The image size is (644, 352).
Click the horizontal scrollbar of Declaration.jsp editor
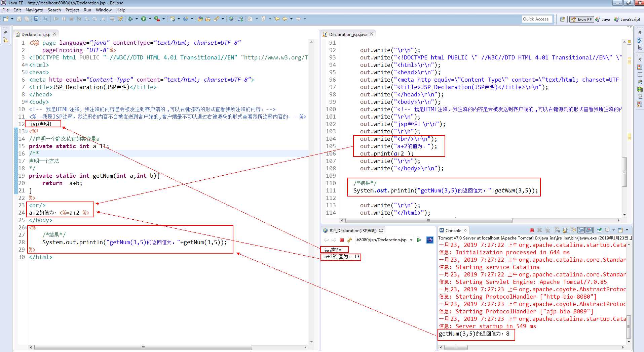tap(143, 347)
